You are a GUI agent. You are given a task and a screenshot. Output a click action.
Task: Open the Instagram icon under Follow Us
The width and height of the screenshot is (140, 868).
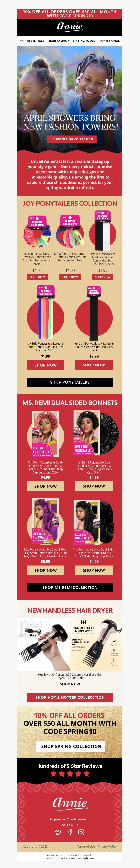tap(81, 832)
